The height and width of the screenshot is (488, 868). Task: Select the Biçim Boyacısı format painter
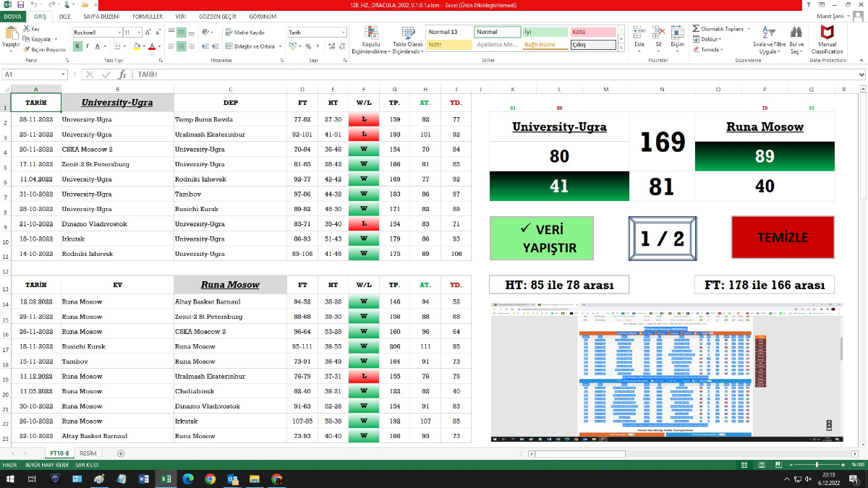click(x=45, y=50)
